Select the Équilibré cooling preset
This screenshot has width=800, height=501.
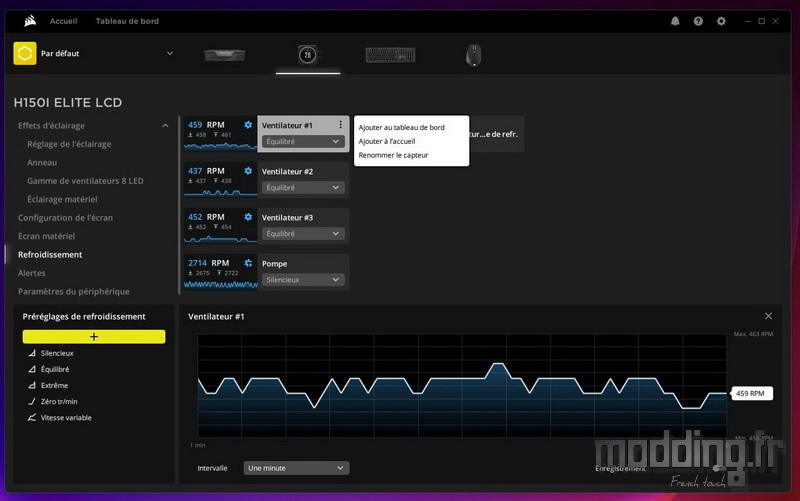tap(55, 369)
